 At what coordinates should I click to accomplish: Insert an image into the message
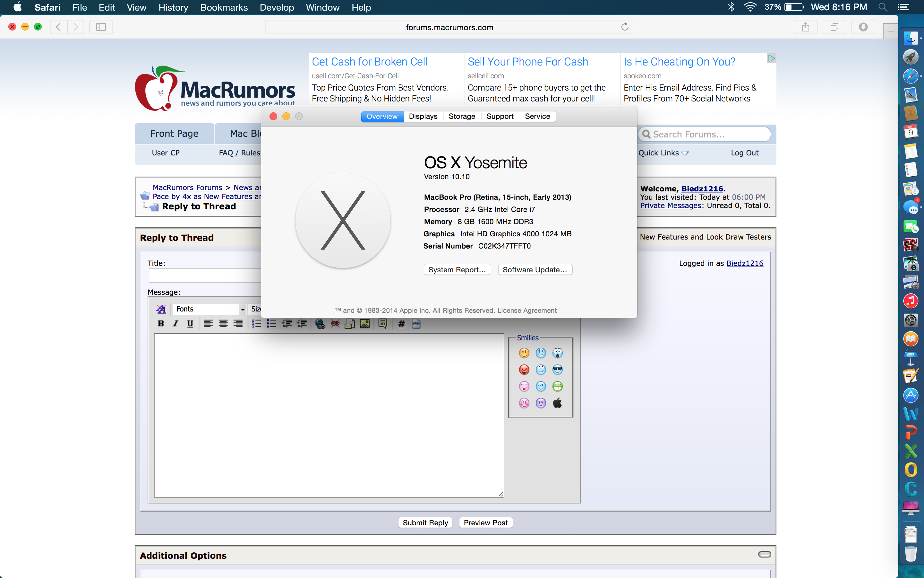[365, 324]
